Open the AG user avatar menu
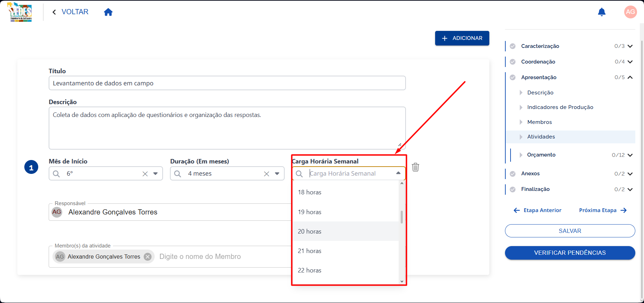Image resolution: width=644 pixels, height=303 pixels. 630,12
